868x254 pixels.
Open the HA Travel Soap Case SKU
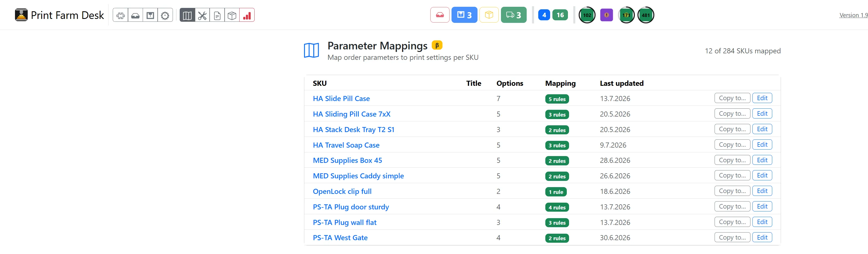coord(346,145)
